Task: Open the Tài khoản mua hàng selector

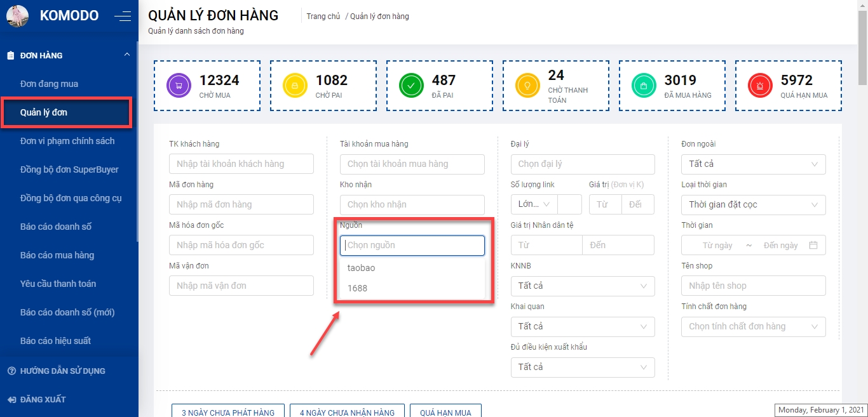Action: [x=412, y=164]
